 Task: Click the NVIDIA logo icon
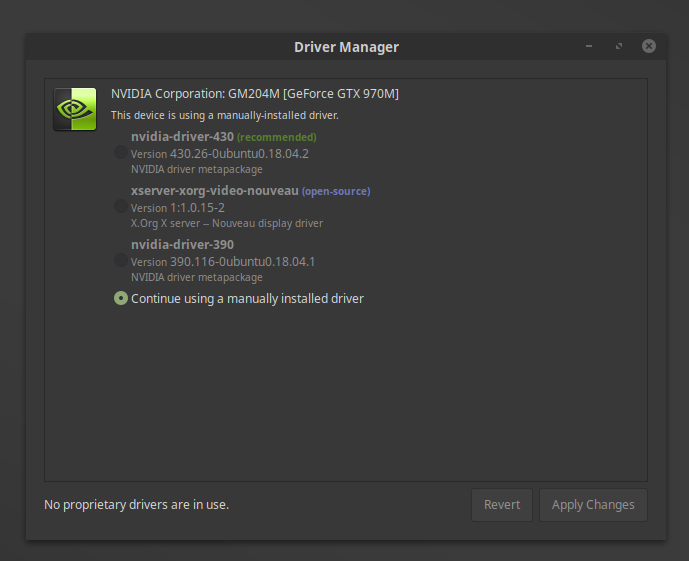pos(75,109)
